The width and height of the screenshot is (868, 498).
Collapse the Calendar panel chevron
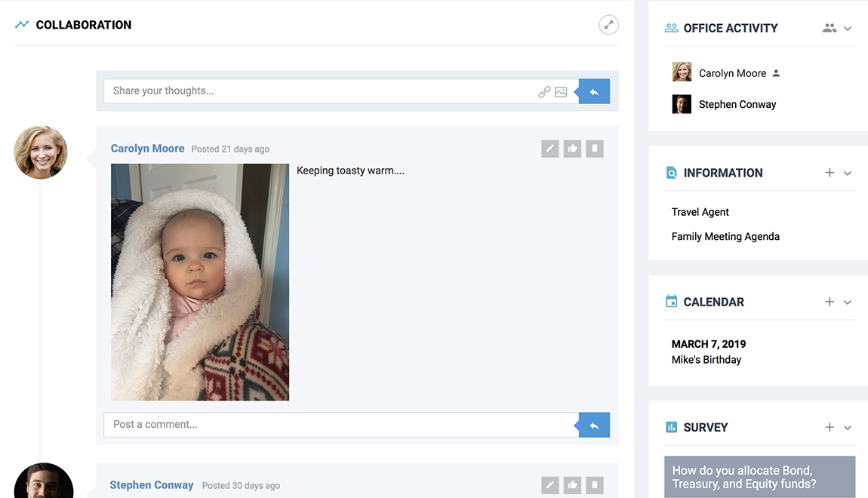848,303
